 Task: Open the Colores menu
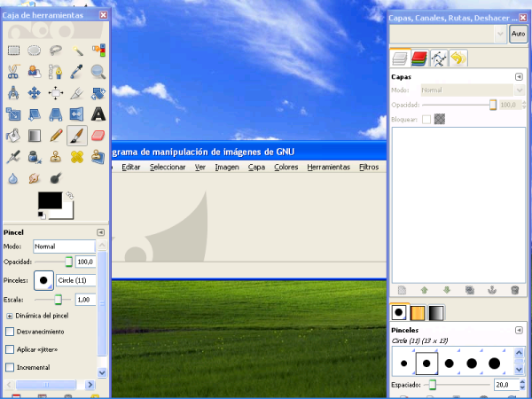click(x=286, y=167)
